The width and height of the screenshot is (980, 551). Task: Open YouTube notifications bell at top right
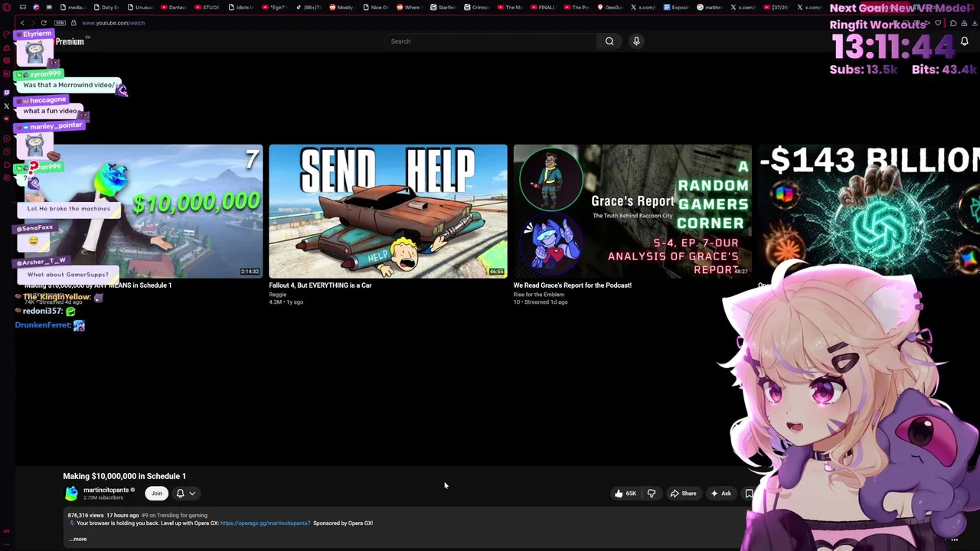tap(964, 41)
